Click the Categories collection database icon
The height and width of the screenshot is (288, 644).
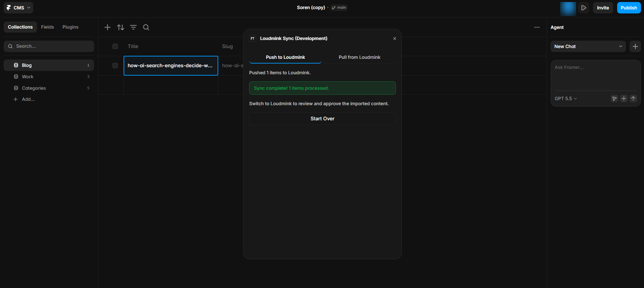pyautogui.click(x=16, y=88)
